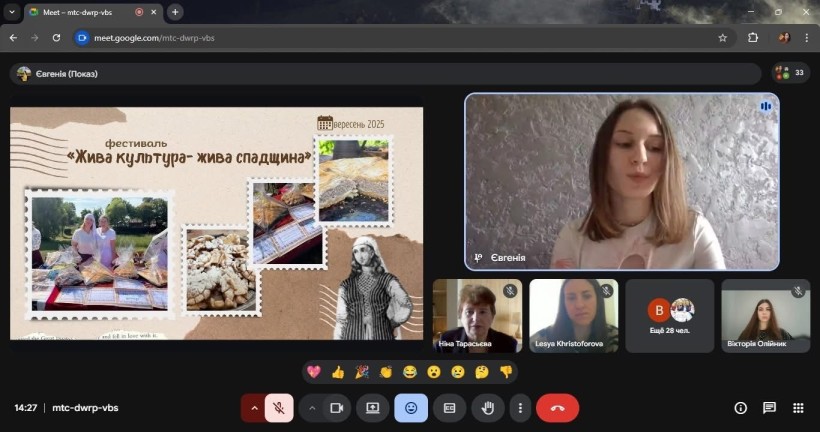The image size is (820, 432).
Task: Send the thumbs up reaction
Action: tap(338, 372)
